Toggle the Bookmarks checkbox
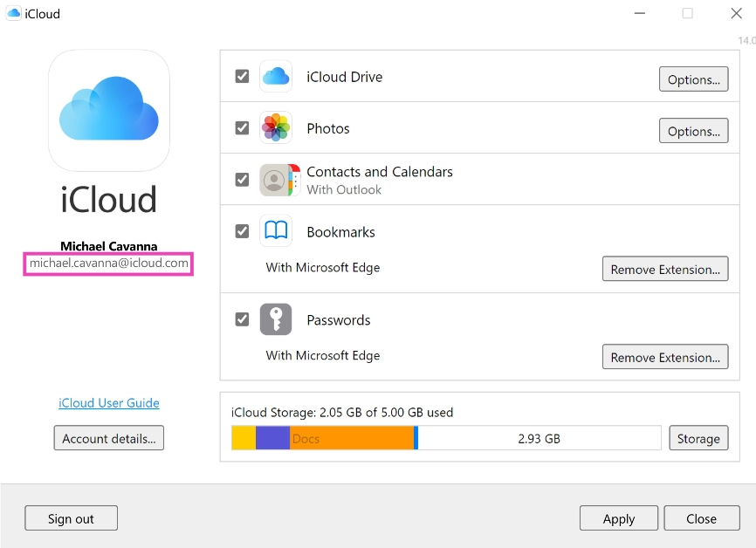 click(242, 231)
